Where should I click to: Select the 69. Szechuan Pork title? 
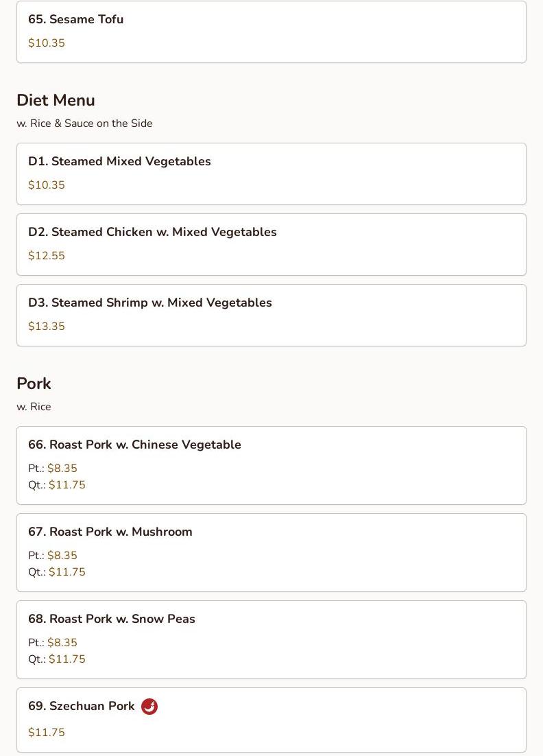point(81,706)
